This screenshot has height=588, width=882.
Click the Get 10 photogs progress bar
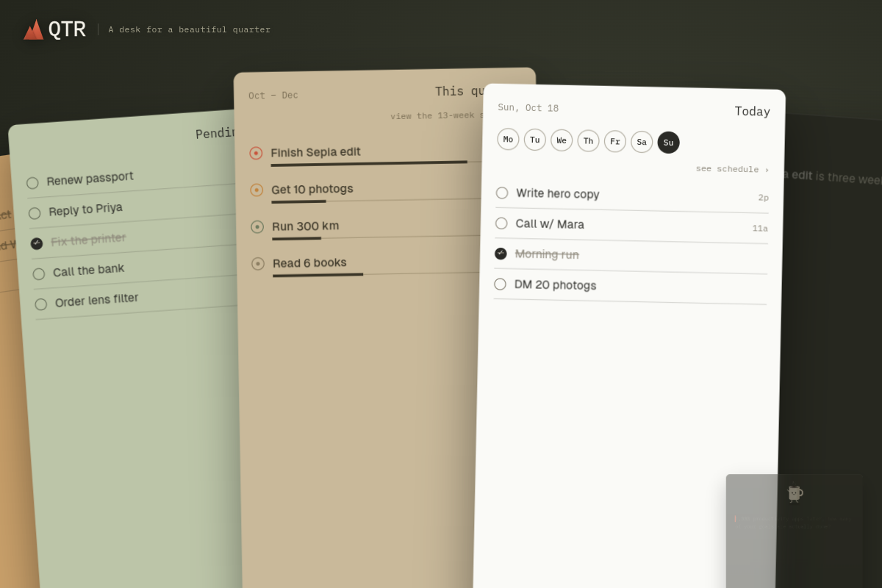pyautogui.click(x=378, y=200)
